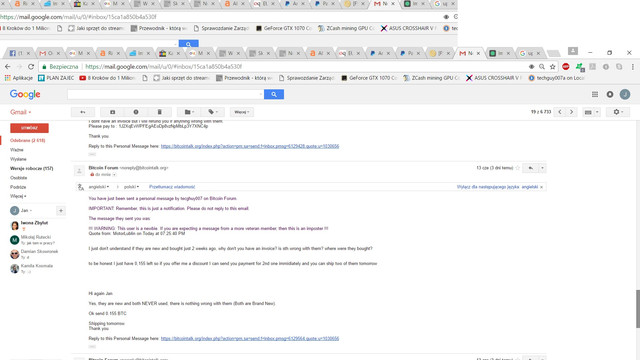Viewport: 640px width, 360px height.
Task: Open the Odebrane inbox folder
Action: pyautogui.click(x=28, y=140)
